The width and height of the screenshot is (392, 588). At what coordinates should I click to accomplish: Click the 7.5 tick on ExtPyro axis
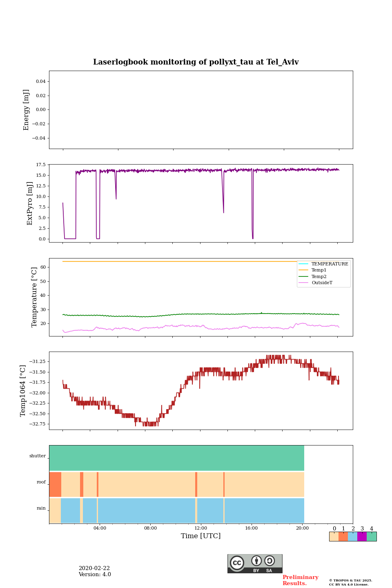[42, 207]
